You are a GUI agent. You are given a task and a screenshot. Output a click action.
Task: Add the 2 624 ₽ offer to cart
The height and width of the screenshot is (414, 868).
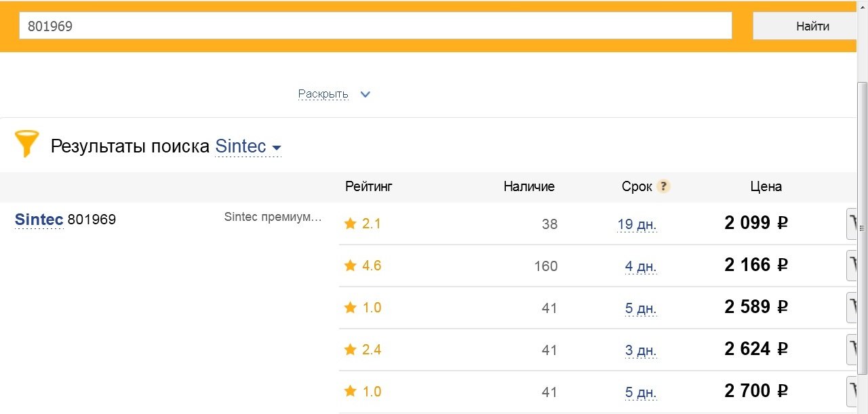852,350
